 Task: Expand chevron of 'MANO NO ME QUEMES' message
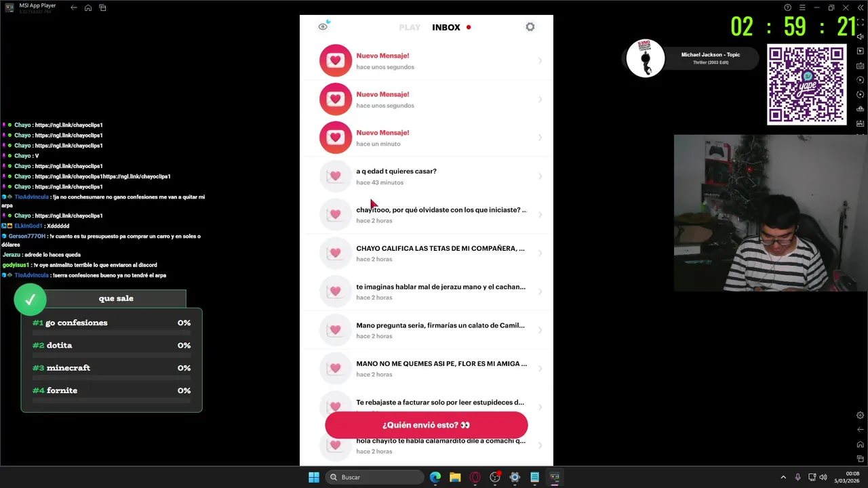pyautogui.click(x=540, y=369)
